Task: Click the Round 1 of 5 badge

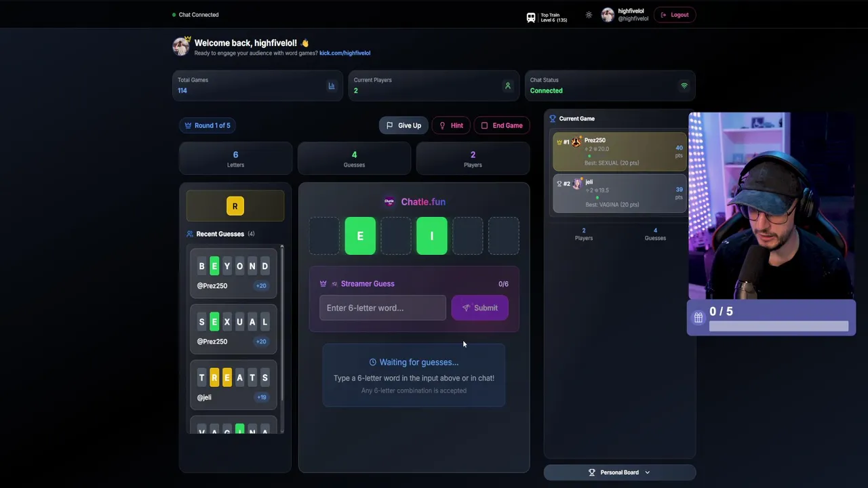Action: [208, 125]
